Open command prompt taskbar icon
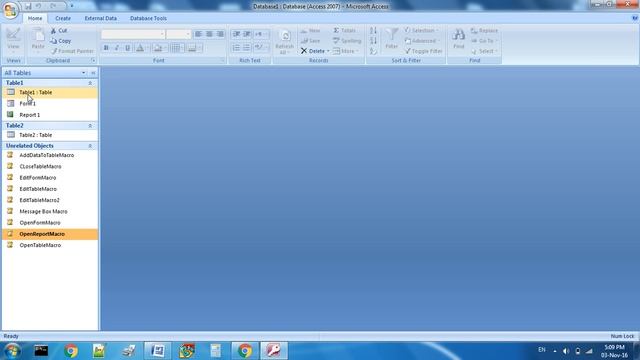Viewport: 640px width, 360px height. [41, 351]
